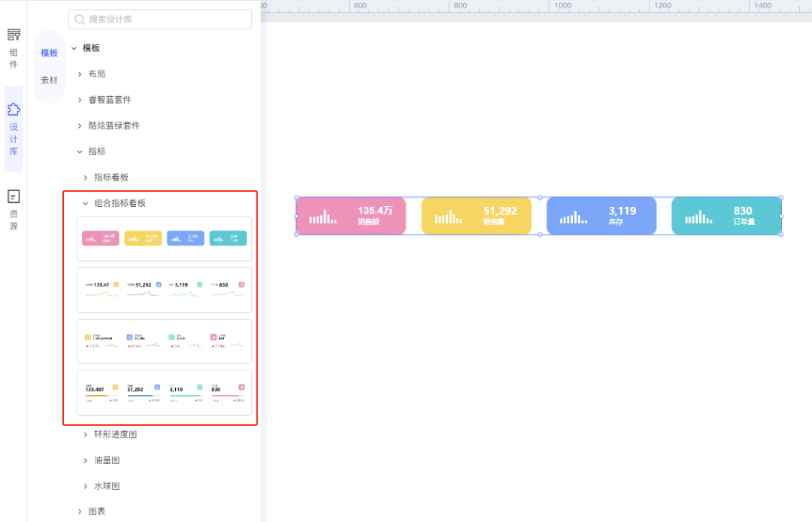The image size is (812, 522).
Task: Expand the 指标看板 chevron
Action: (86, 178)
